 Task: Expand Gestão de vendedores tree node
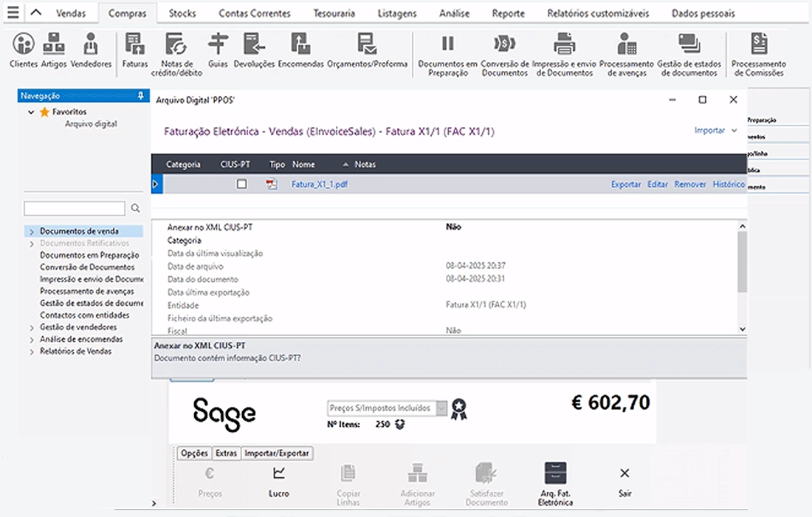(32, 327)
